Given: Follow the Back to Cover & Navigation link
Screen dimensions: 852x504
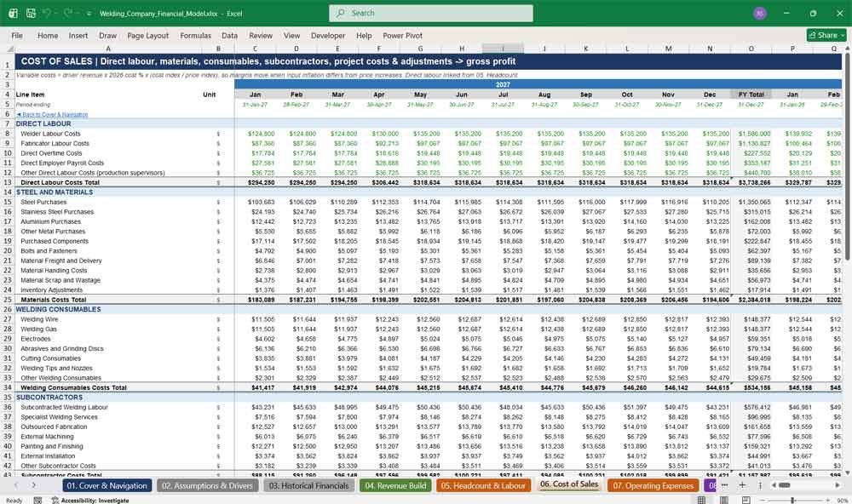Looking at the screenshot, I should [x=52, y=115].
